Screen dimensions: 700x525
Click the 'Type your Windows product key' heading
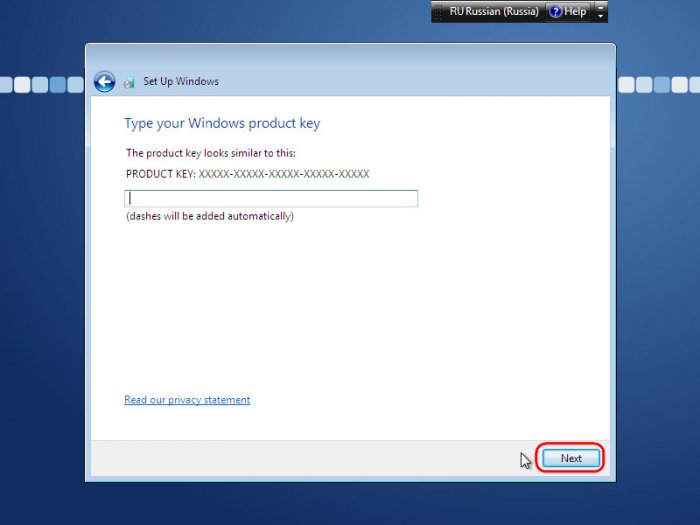[222, 123]
